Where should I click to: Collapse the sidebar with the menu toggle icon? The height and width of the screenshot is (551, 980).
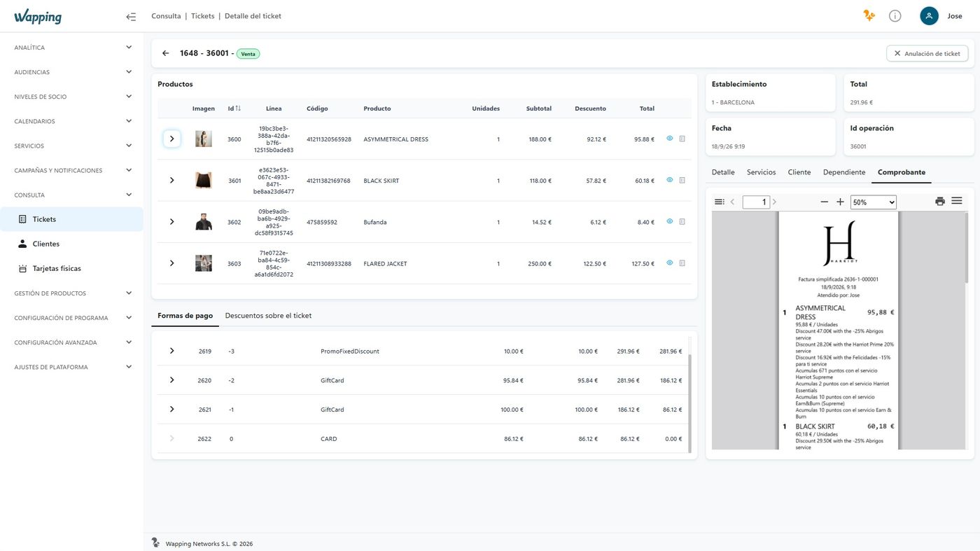click(131, 17)
